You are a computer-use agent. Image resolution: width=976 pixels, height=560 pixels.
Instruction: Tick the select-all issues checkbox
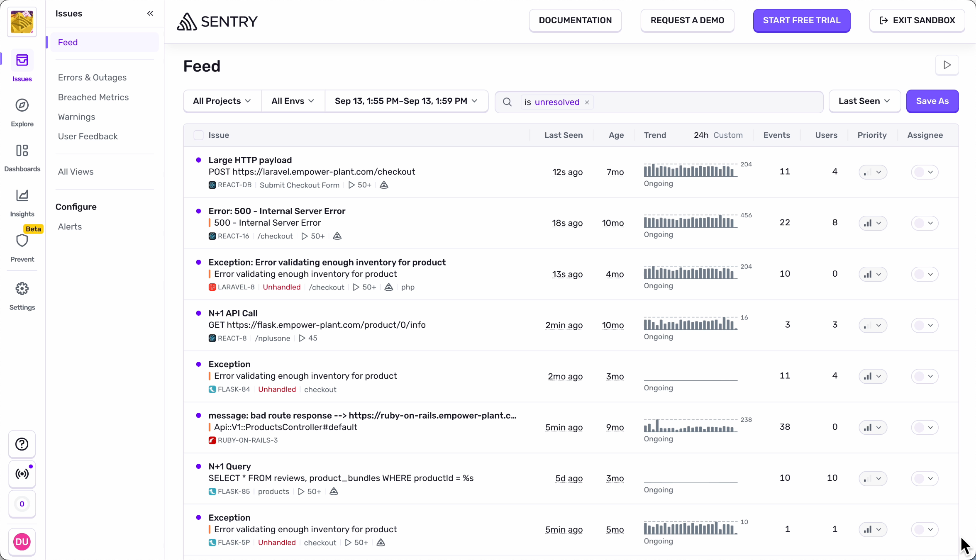pos(198,135)
